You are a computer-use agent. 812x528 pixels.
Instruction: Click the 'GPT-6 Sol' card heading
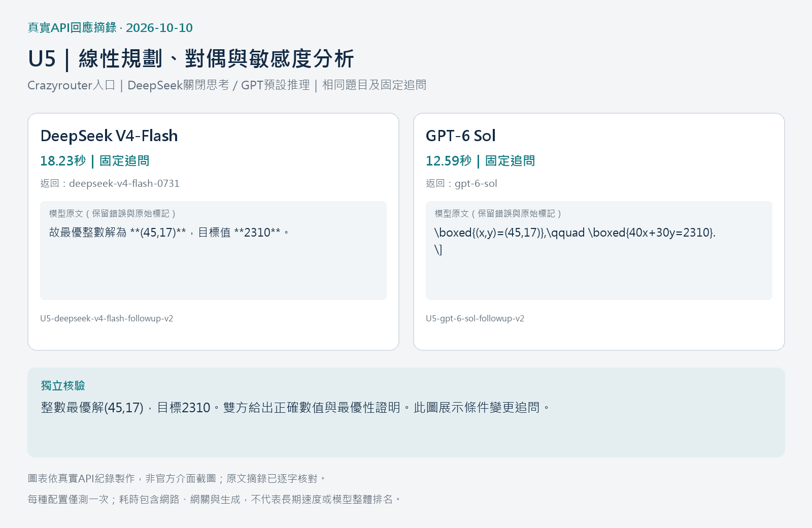coord(460,136)
